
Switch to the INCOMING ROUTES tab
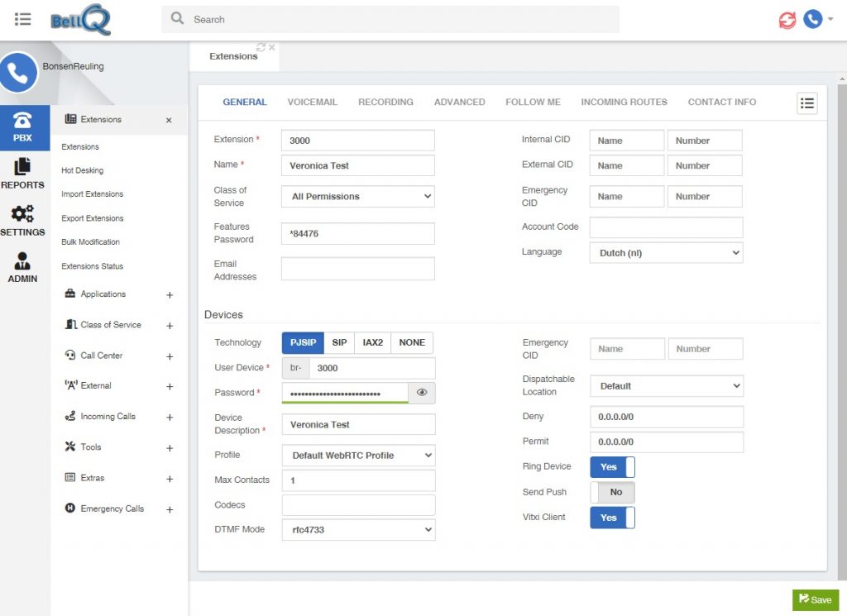coord(624,102)
